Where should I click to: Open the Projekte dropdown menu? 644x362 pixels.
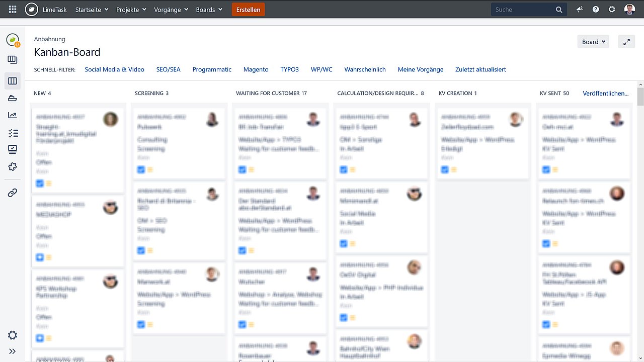[131, 10]
